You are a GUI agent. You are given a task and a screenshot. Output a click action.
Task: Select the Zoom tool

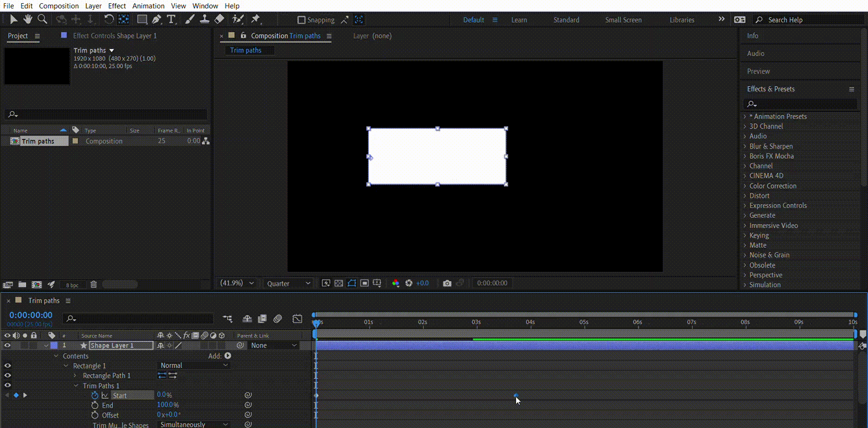[x=42, y=19]
